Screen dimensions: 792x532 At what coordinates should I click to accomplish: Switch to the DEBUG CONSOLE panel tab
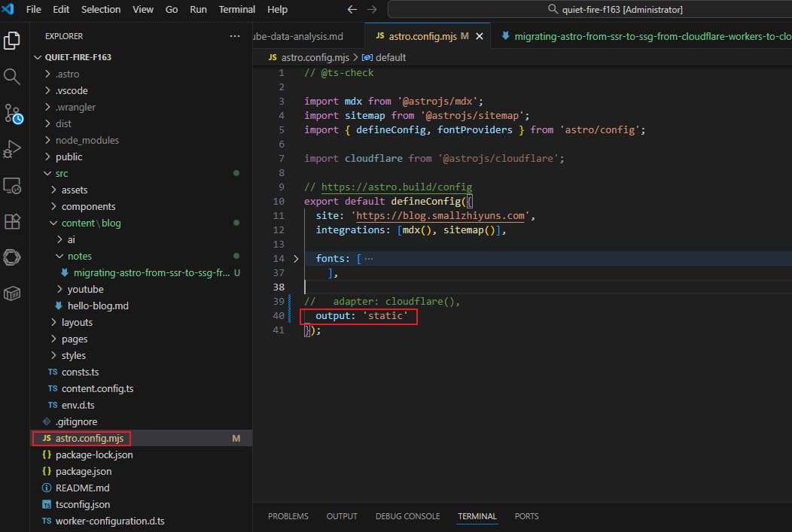tap(407, 516)
